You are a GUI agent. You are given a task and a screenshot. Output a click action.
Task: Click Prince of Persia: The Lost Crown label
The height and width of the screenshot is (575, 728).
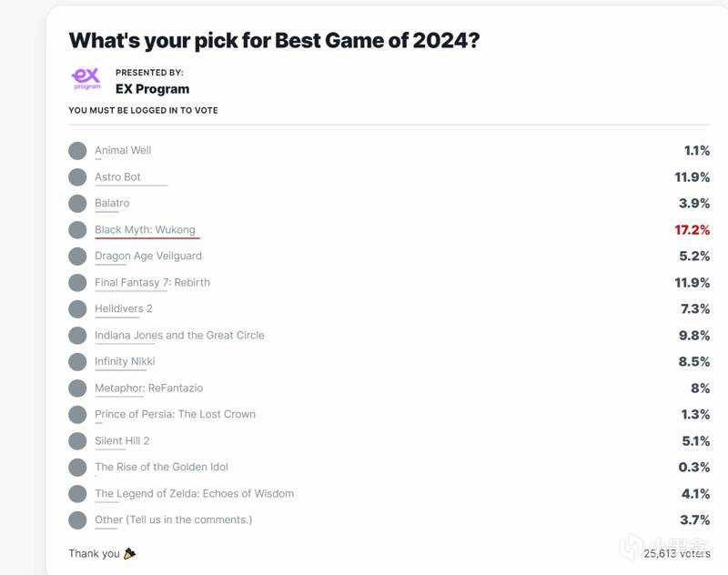[x=175, y=414]
